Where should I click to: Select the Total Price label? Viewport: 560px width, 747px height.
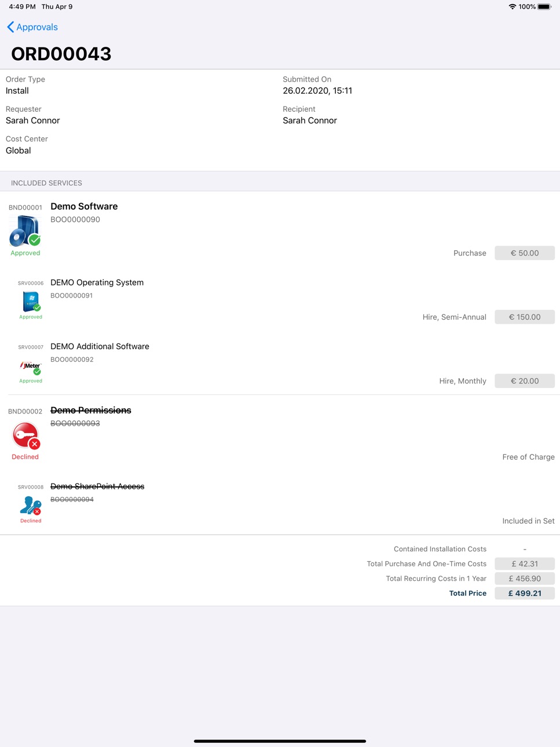pos(468,593)
